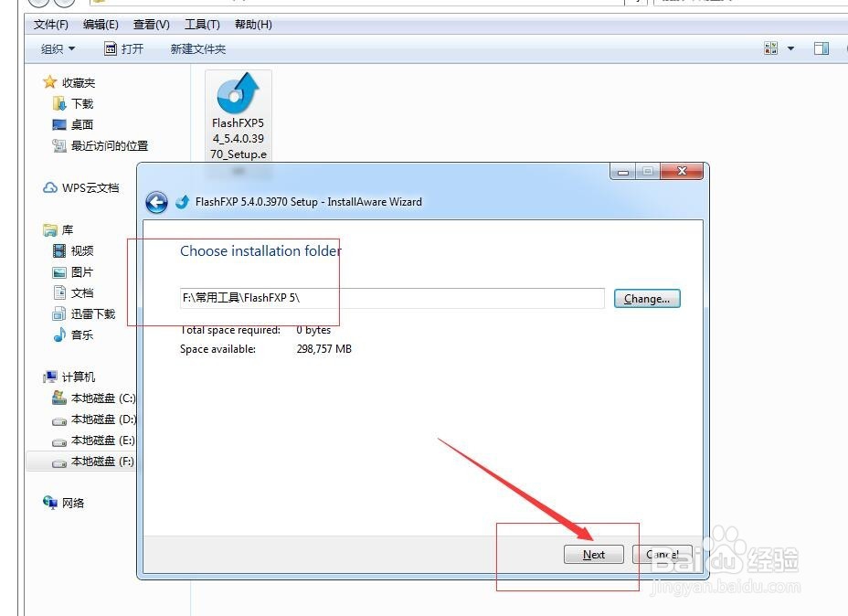
Task: Click Next to continue installation
Action: tap(594, 555)
